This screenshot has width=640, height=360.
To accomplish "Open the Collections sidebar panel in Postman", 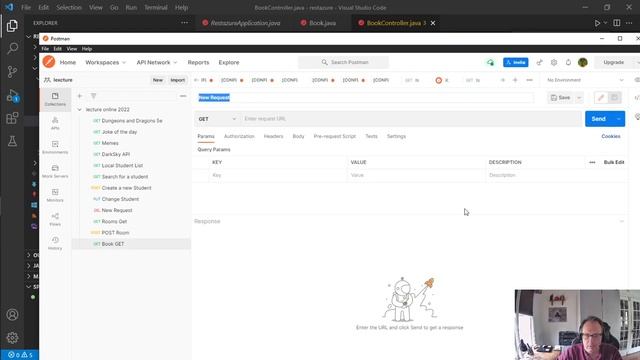I will tap(55, 99).
